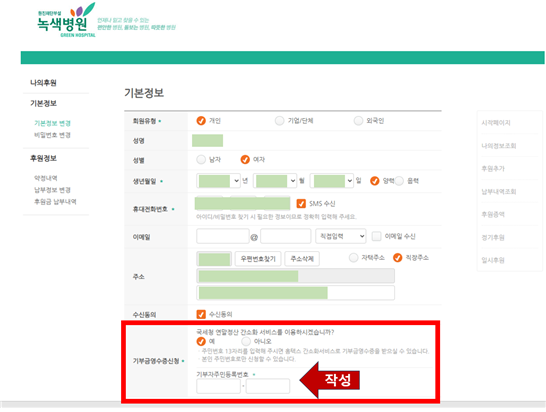Open the birth month dropdown
The image size is (546, 412).
(x=275, y=181)
